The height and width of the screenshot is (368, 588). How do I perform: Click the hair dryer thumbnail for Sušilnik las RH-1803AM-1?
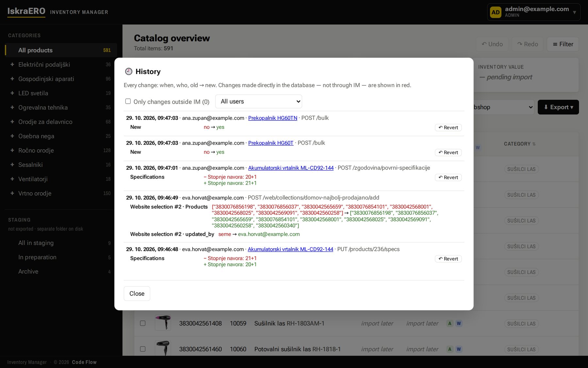click(163, 323)
